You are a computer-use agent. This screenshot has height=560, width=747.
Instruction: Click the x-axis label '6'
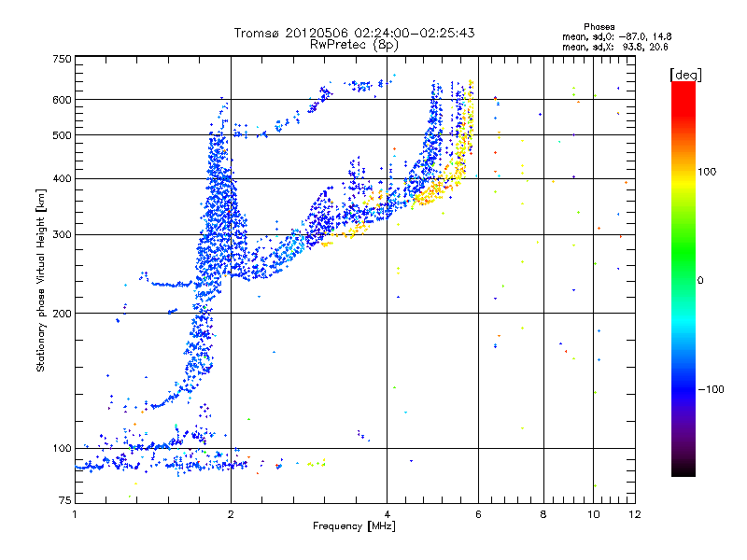tap(478, 514)
